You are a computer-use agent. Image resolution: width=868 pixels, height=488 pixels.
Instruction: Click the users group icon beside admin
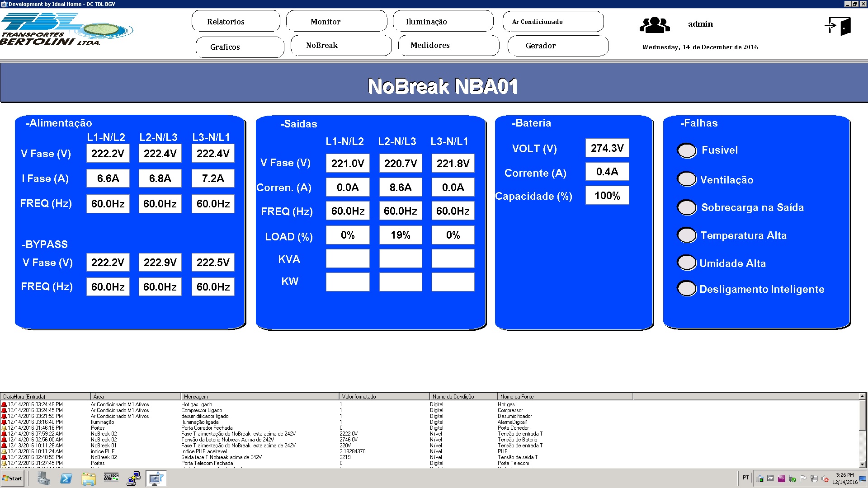[x=655, y=25]
